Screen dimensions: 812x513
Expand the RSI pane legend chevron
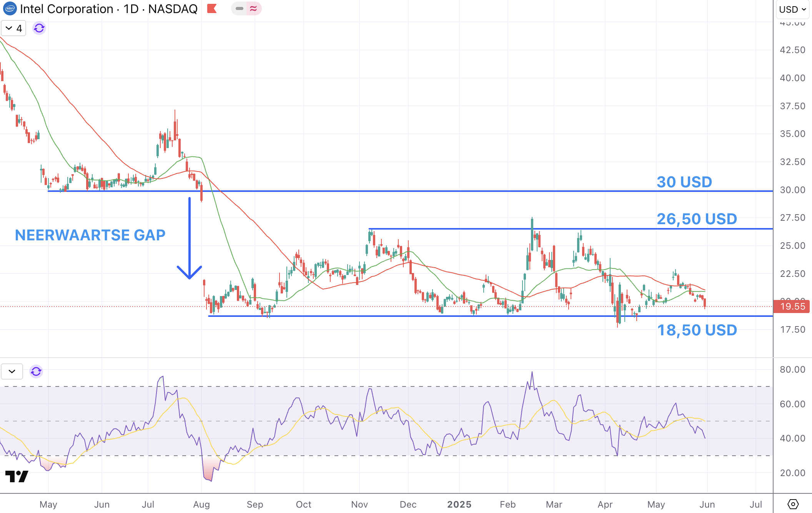click(x=12, y=371)
